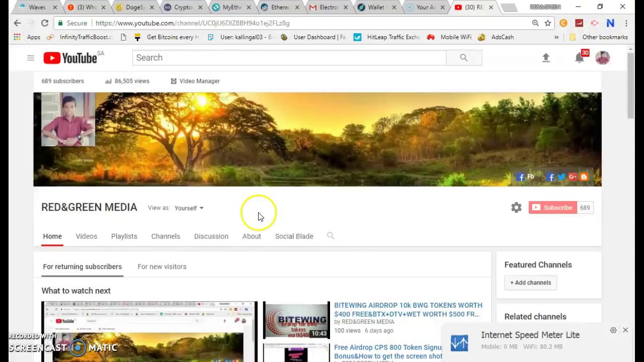
Task: Switch to the Wallet browser tab
Action: pyautogui.click(x=376, y=7)
